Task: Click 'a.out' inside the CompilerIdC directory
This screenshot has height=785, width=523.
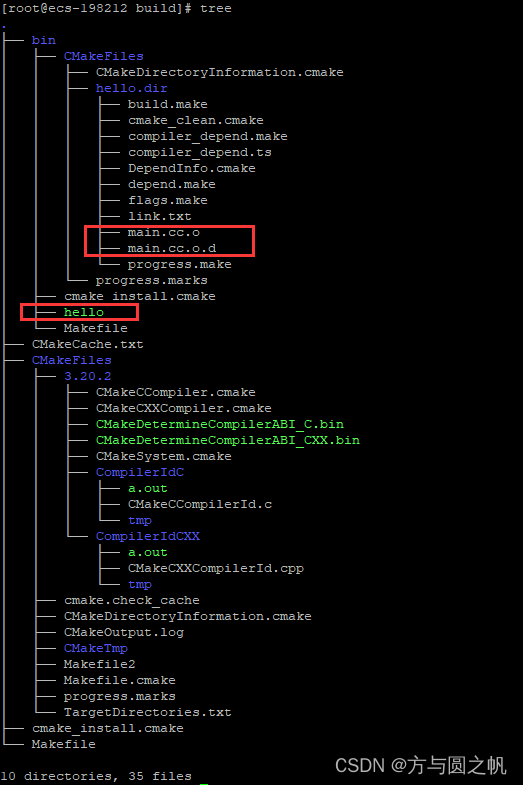Action: point(148,489)
